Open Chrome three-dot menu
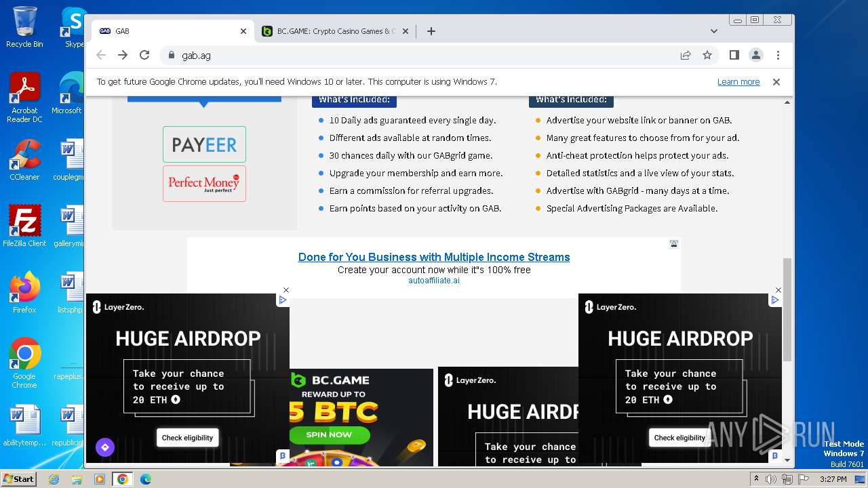This screenshot has height=488, width=868. [x=778, y=55]
